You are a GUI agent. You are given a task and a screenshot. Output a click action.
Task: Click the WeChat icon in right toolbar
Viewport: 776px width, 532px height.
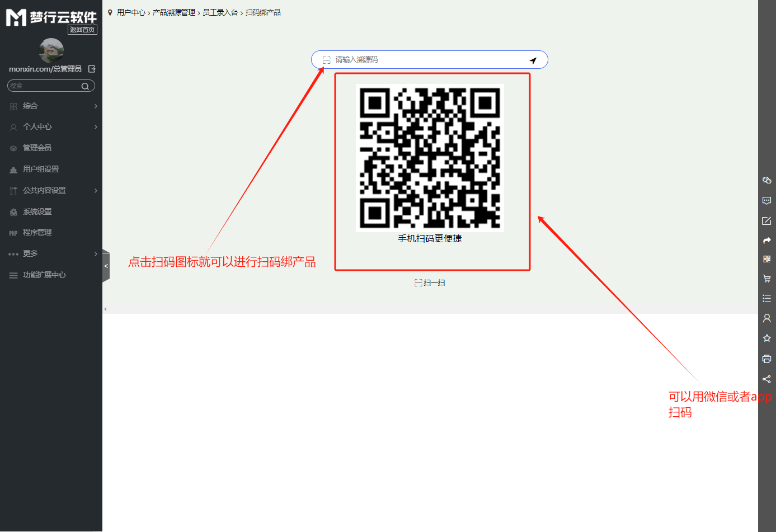766,180
